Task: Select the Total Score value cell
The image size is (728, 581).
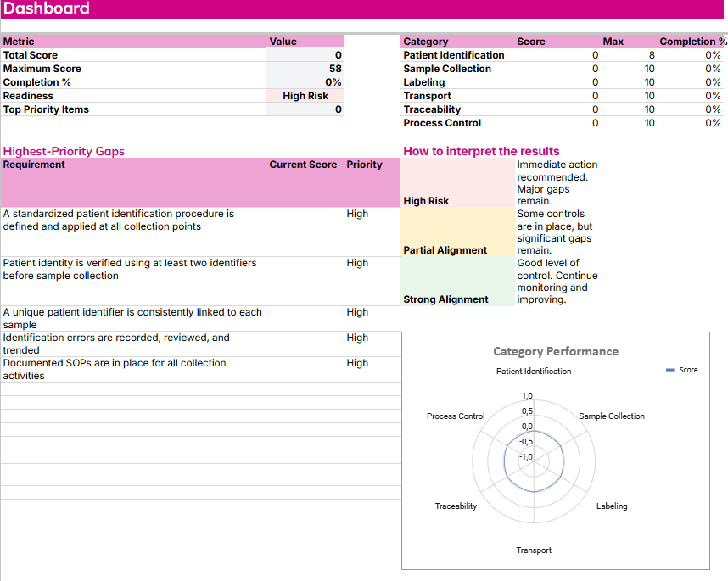Action: pyautogui.click(x=305, y=55)
